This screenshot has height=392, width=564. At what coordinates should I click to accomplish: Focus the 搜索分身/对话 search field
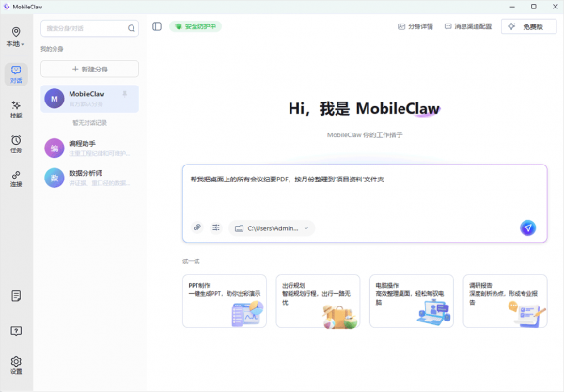pyautogui.click(x=89, y=28)
